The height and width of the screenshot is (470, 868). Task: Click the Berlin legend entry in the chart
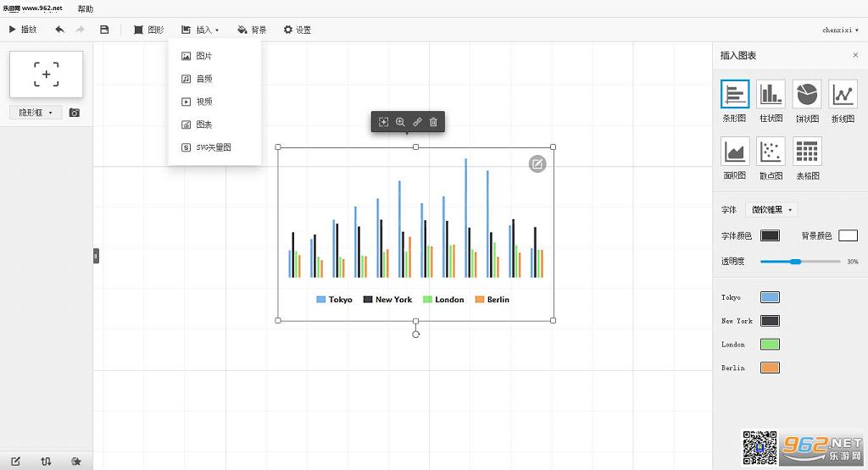click(492, 299)
